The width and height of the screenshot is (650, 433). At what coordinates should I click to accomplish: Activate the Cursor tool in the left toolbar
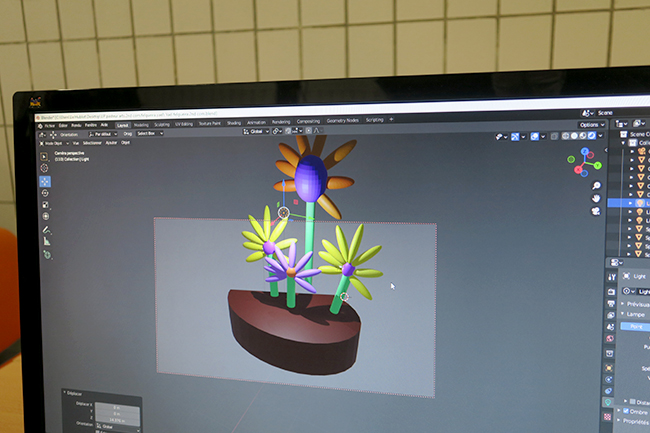[44, 168]
